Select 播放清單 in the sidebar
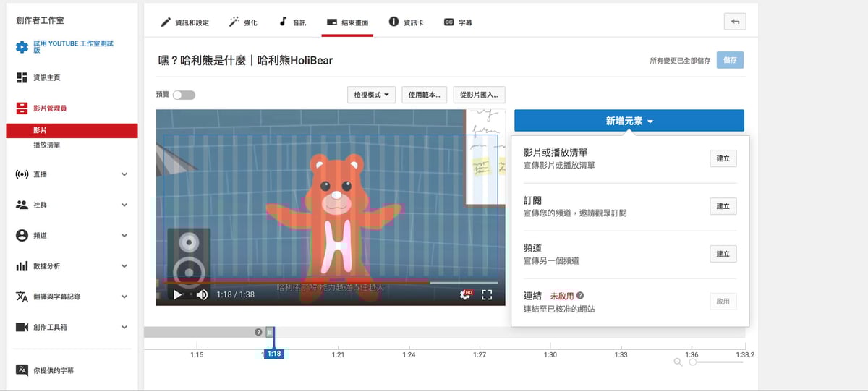This screenshot has width=868, height=392. click(x=46, y=145)
